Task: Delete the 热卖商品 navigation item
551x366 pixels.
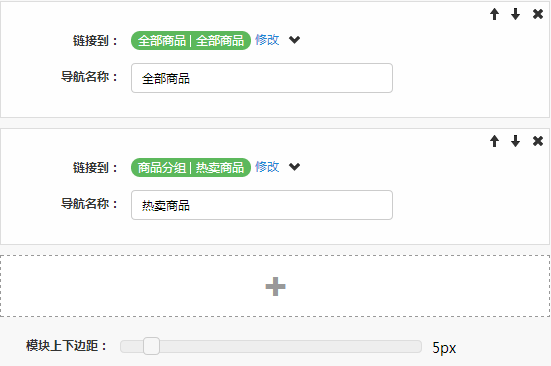Action: click(538, 141)
